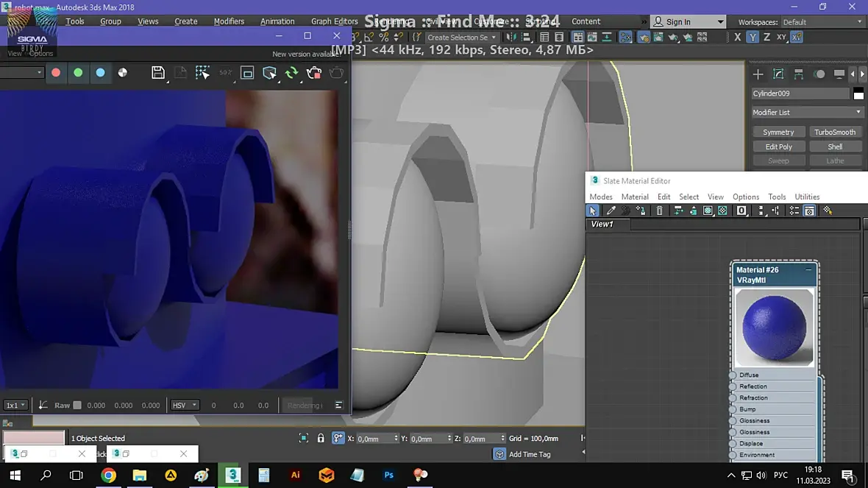Open the Modifiers menu
868x488 pixels.
tap(229, 21)
